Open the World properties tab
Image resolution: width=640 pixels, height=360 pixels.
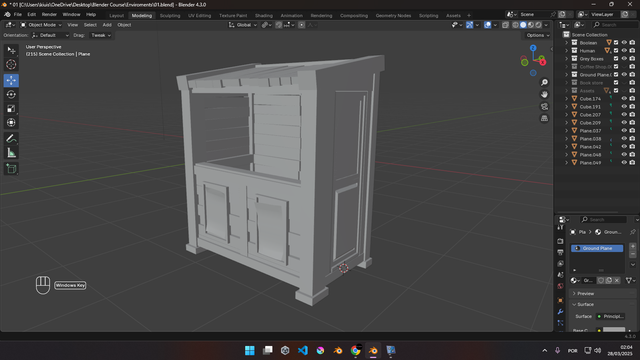(560, 286)
